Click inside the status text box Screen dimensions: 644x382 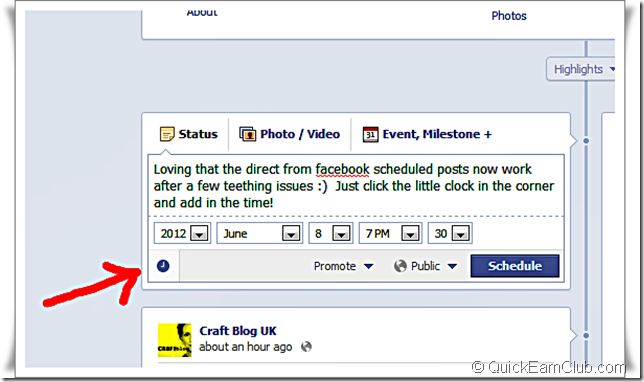(x=356, y=186)
